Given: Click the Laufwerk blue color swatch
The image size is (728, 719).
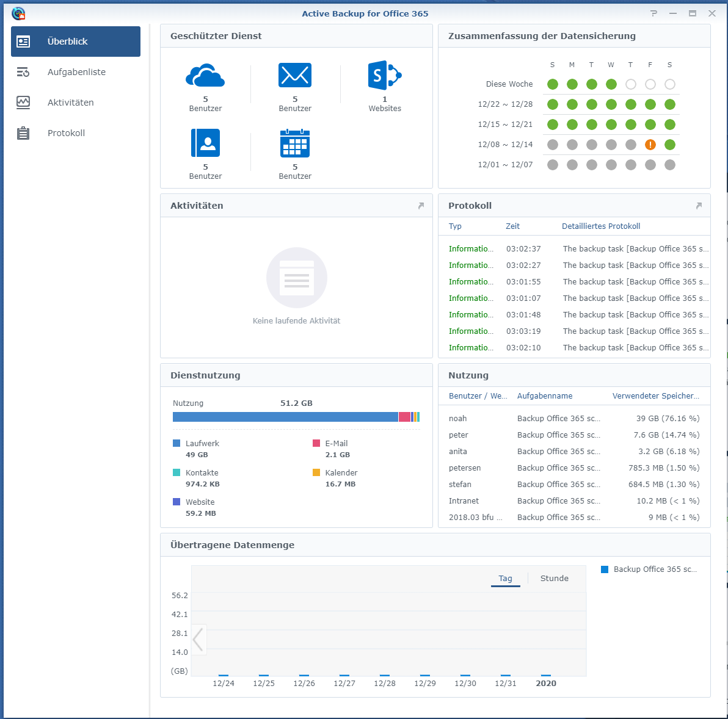Looking at the screenshot, I should coord(177,444).
